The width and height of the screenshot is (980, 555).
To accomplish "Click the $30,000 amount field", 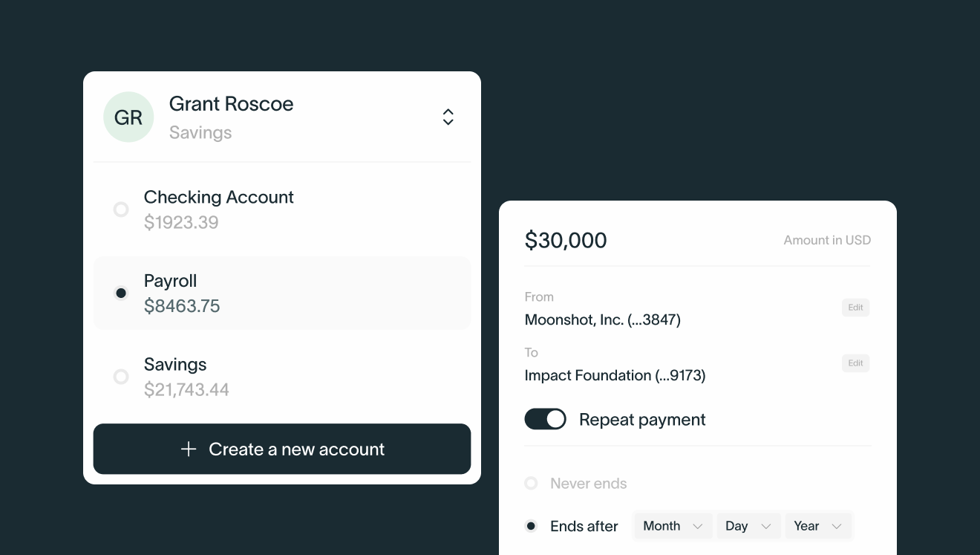I will pos(566,239).
